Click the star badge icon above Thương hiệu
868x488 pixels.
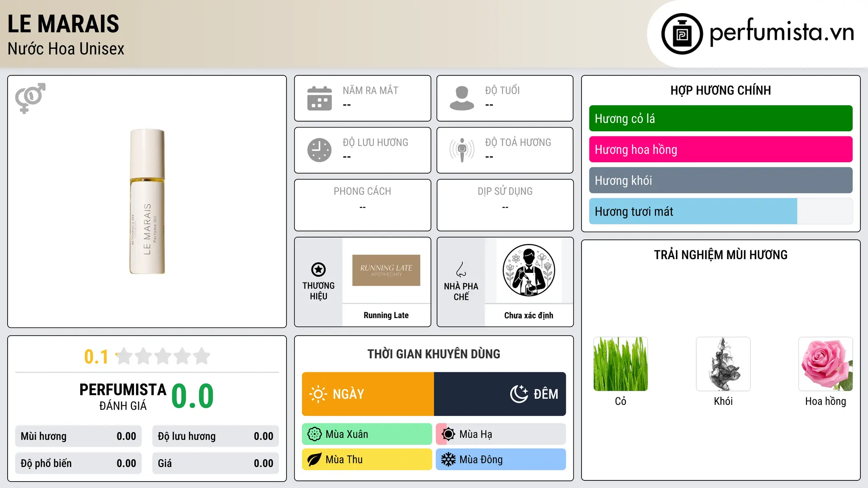pos(318,269)
